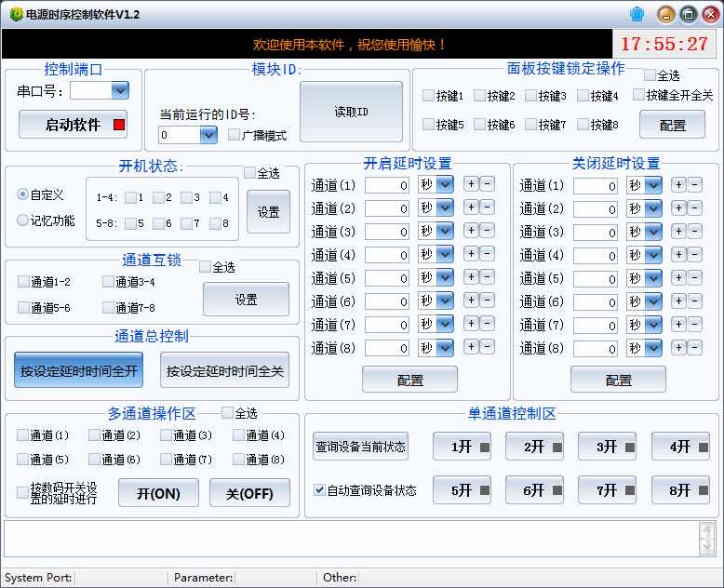Open time unit dropdown for open delay channel (5)
Screen dimensions: 724x588
tap(445, 278)
